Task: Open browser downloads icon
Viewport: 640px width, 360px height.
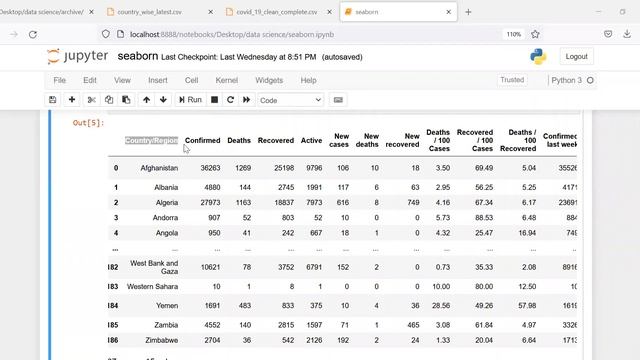Action: tap(627, 34)
